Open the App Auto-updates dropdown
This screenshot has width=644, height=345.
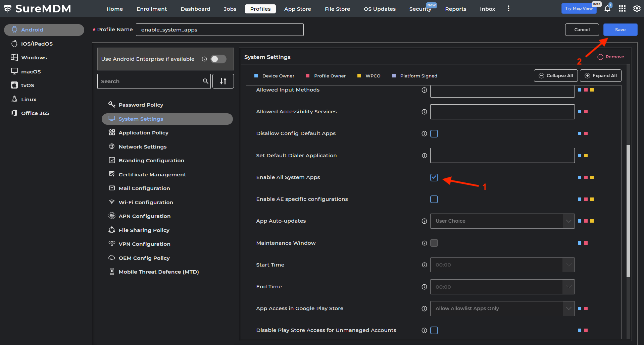(x=502, y=221)
